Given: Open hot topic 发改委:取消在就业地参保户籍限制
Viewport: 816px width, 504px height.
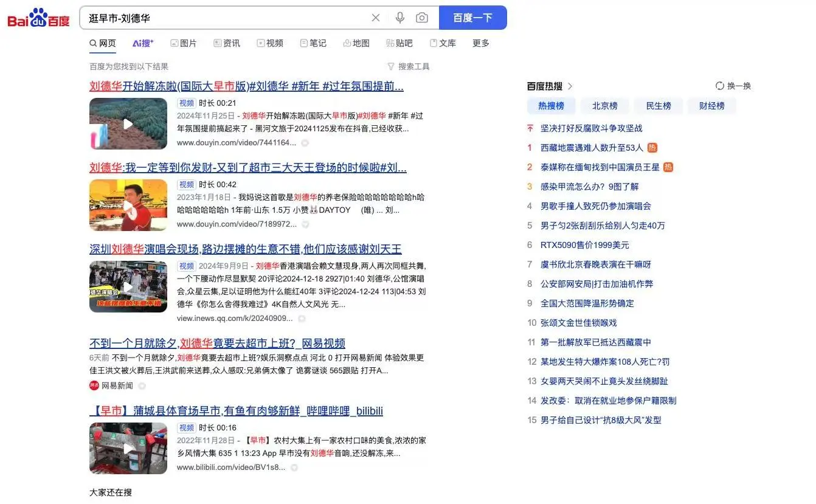Looking at the screenshot, I should (x=609, y=401).
